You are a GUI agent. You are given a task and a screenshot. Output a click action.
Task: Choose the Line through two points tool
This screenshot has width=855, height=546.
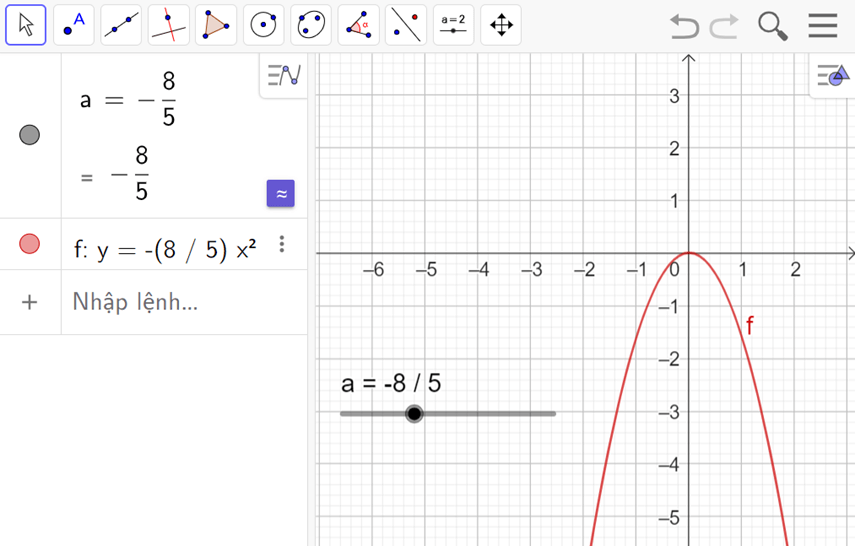tap(121, 25)
